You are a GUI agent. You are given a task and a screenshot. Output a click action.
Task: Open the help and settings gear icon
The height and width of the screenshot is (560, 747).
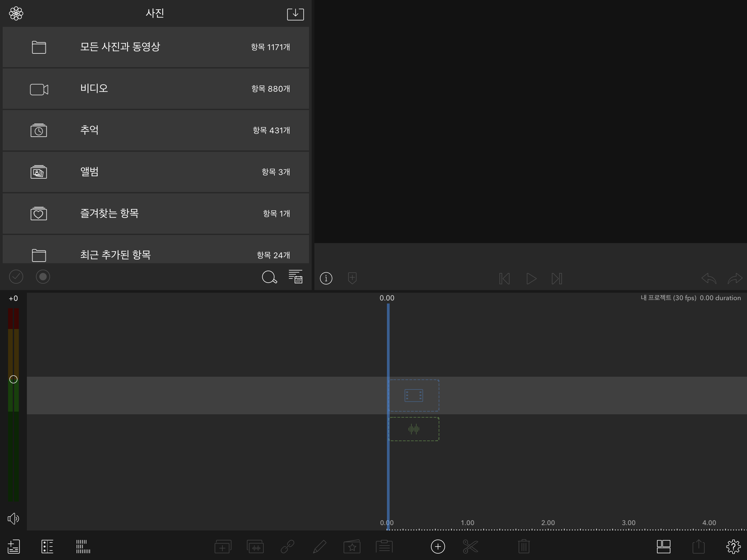(x=733, y=547)
